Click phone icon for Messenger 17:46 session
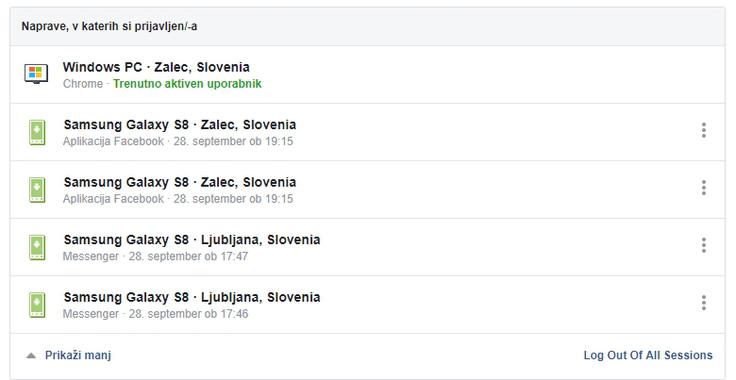 point(37,305)
